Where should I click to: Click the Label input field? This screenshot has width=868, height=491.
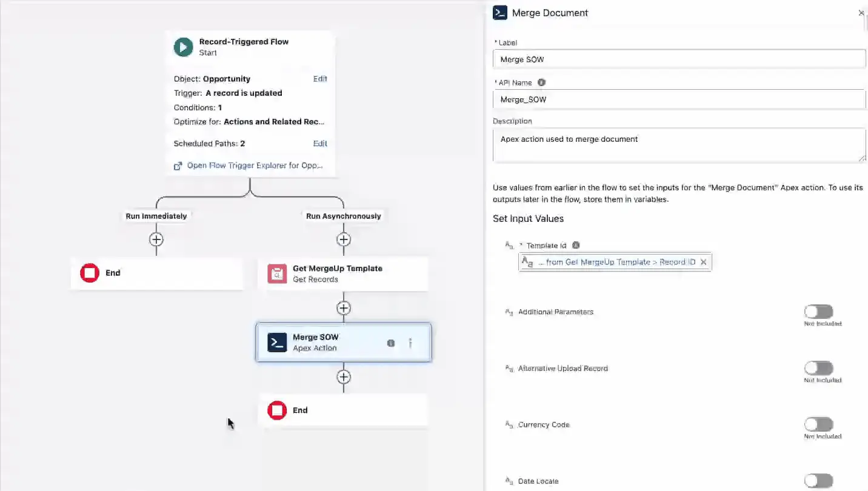pos(679,59)
